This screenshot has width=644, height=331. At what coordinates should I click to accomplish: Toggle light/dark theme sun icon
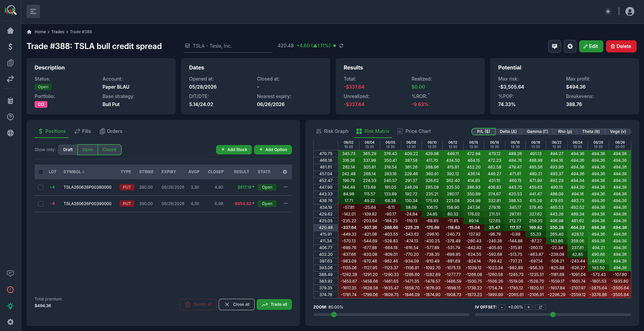pos(608,11)
